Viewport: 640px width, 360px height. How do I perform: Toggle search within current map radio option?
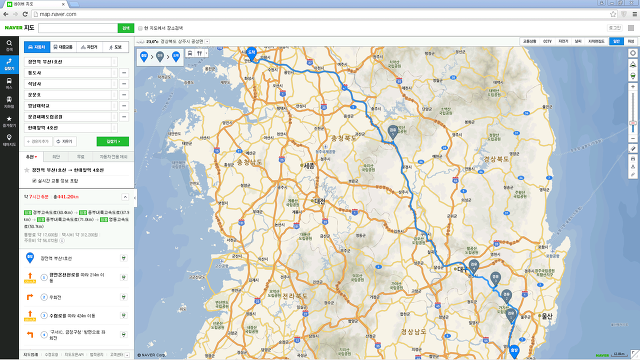coord(140,28)
